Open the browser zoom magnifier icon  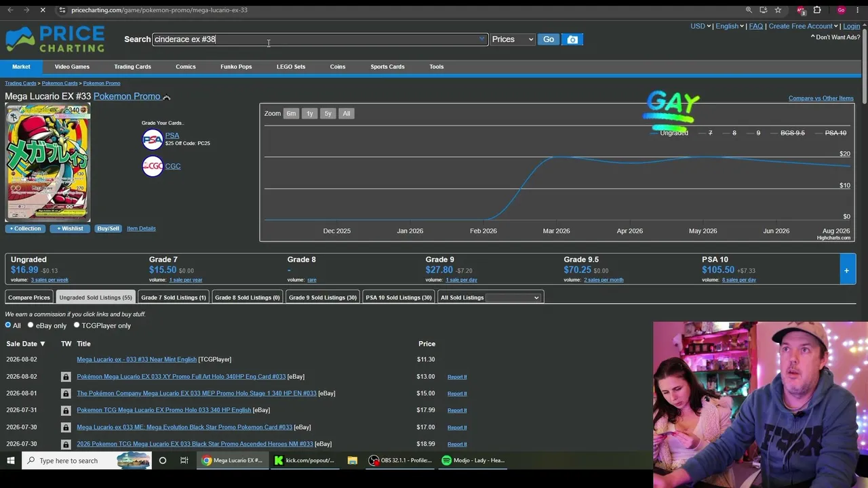pos(749,10)
